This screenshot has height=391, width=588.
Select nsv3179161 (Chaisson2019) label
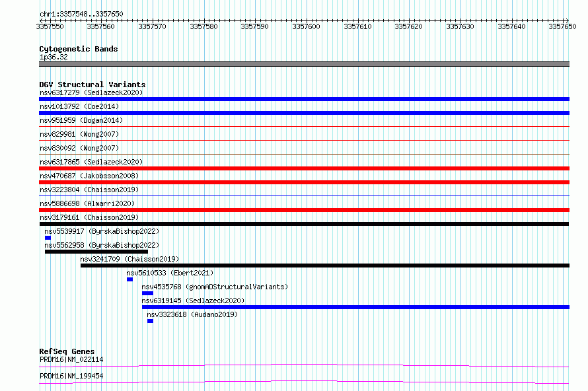(89, 217)
